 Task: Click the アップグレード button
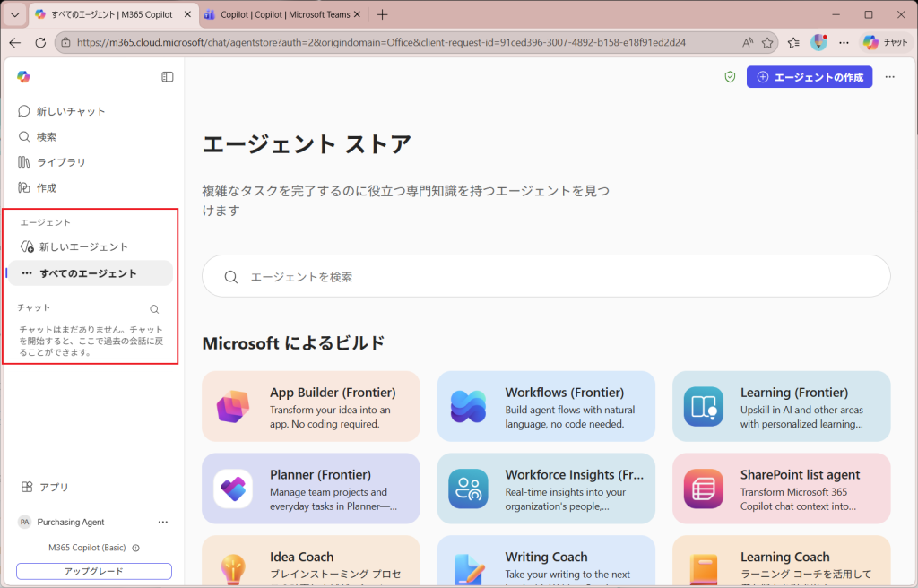(94, 571)
